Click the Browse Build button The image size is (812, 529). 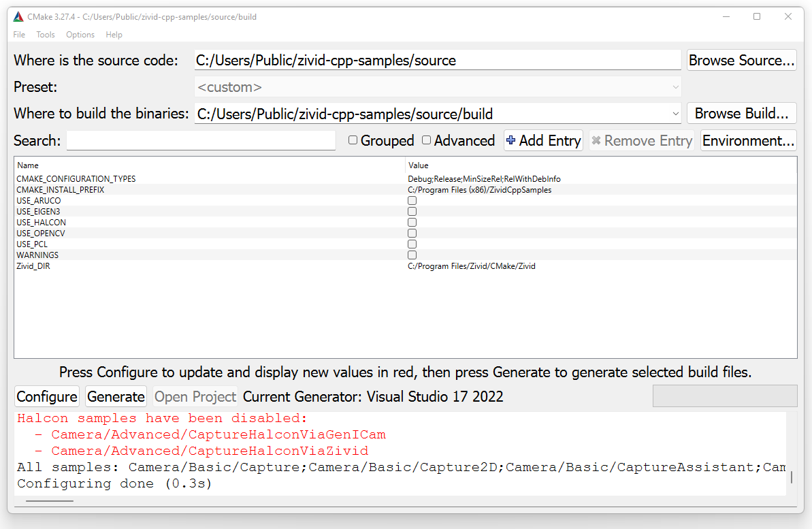[x=741, y=114]
